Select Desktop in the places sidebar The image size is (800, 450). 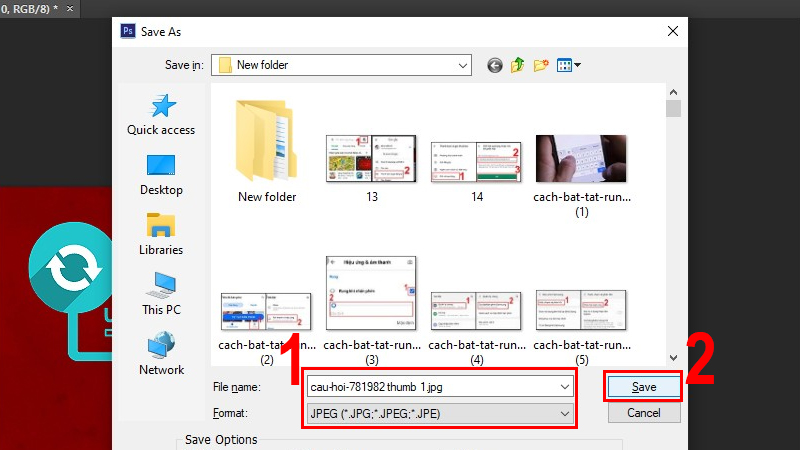coord(161,175)
